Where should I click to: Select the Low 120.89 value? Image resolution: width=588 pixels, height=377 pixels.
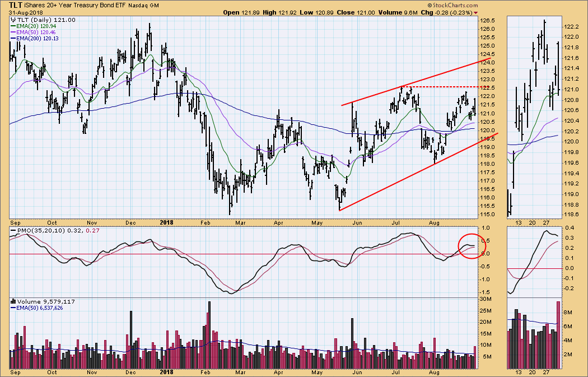316,12
